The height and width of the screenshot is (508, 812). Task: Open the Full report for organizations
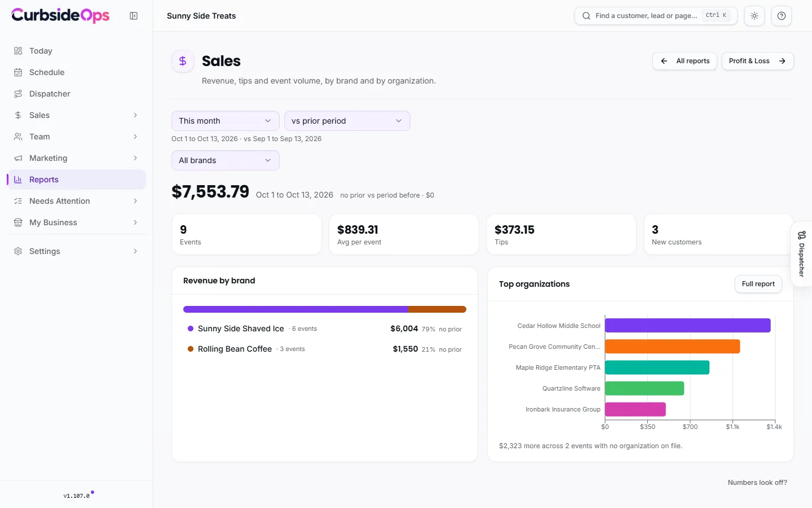tap(758, 284)
